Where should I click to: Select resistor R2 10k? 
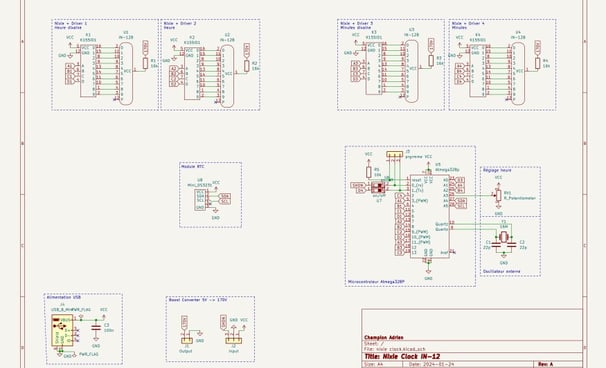(x=247, y=66)
